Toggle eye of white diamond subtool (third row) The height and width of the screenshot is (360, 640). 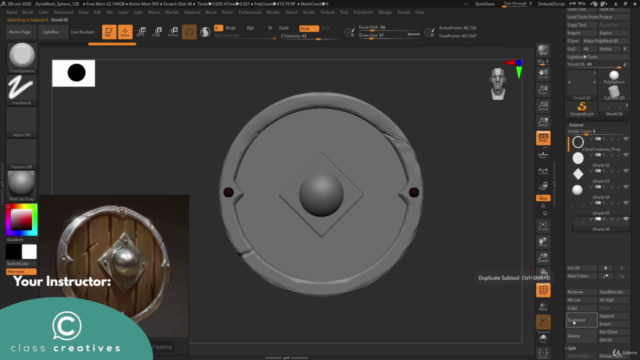626,171
